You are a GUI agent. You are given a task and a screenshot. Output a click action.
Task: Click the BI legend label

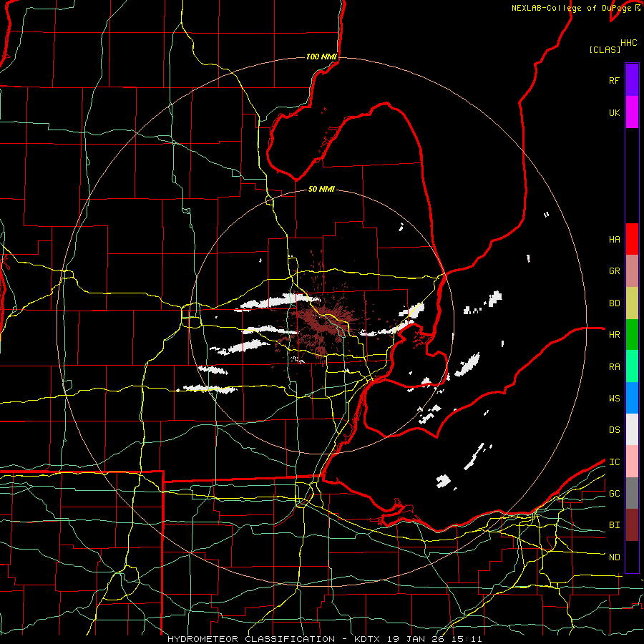(x=614, y=525)
